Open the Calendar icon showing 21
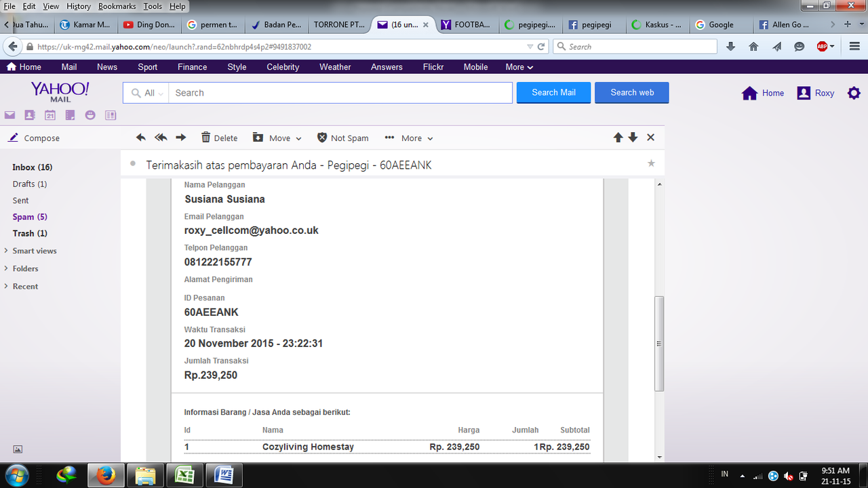 point(50,115)
